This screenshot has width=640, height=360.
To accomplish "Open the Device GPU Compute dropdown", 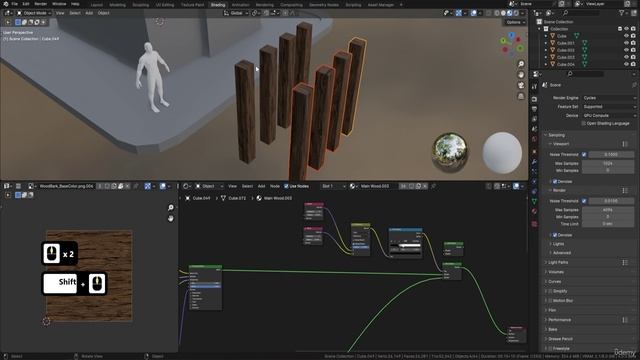I will pyautogui.click(x=609, y=116).
